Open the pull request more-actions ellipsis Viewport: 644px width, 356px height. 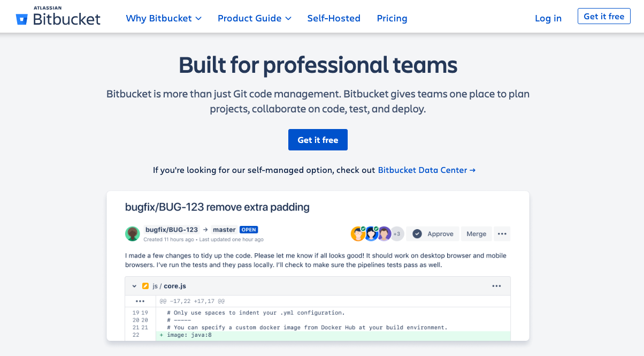(502, 234)
